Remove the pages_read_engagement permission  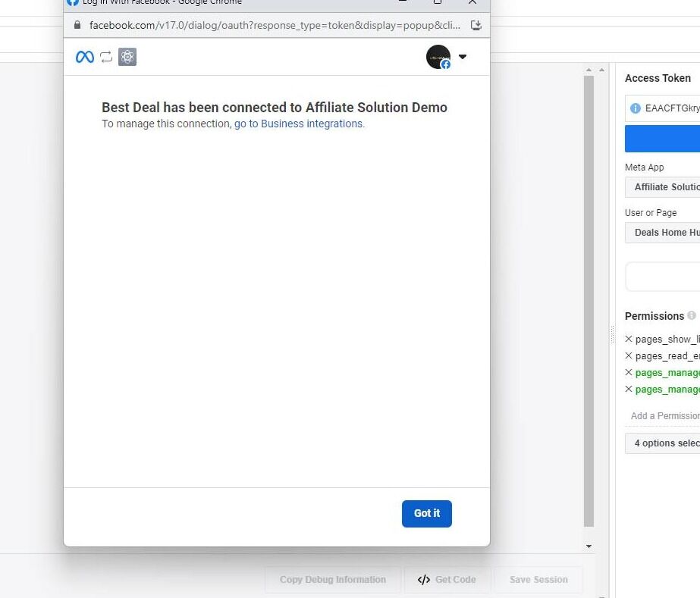pos(629,355)
